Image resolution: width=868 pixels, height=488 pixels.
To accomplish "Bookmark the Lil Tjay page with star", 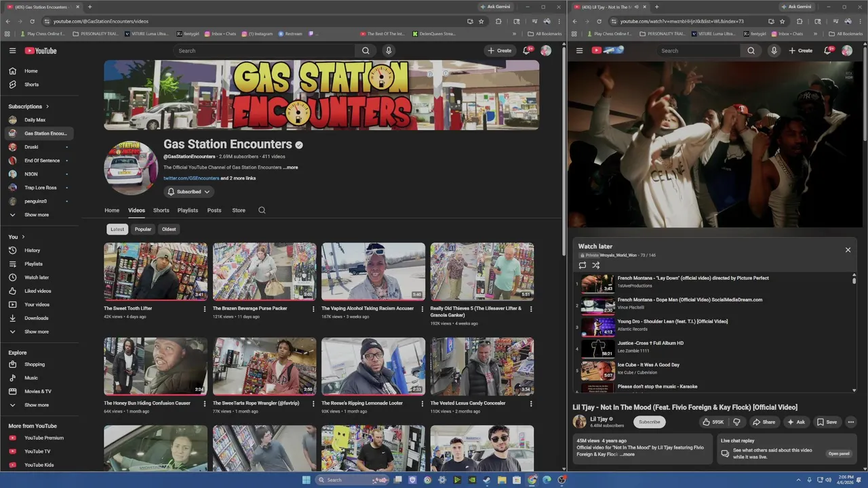I will point(783,21).
